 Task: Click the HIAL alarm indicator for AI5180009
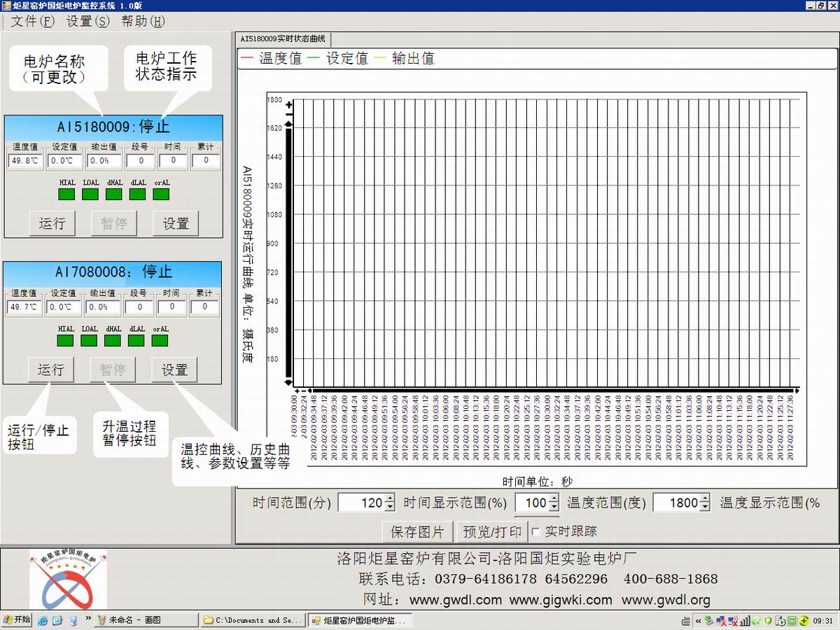coord(66,194)
